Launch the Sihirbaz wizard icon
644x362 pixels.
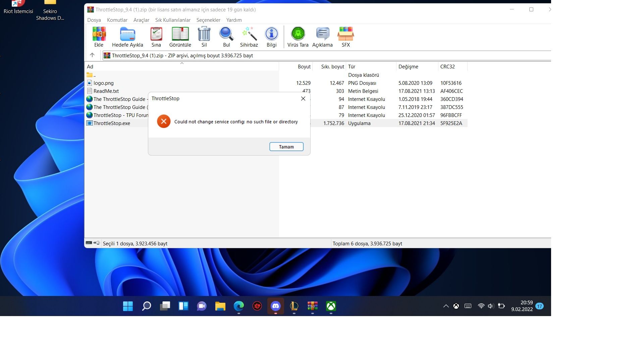pyautogui.click(x=249, y=34)
